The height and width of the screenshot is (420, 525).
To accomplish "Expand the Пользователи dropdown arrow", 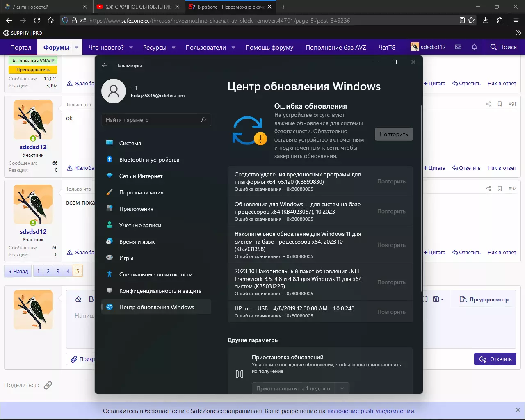I will click(x=233, y=47).
